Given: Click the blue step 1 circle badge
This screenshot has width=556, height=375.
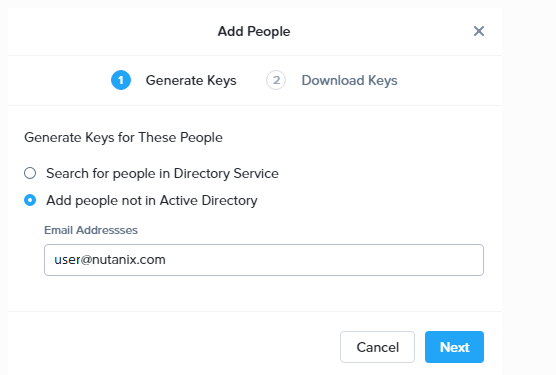Looking at the screenshot, I should point(121,80).
